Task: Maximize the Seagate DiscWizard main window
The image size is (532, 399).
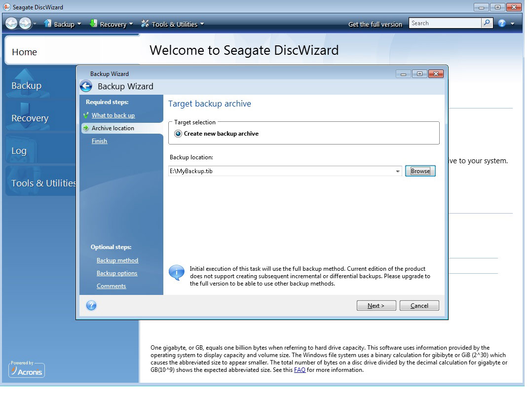Action: pos(498,7)
